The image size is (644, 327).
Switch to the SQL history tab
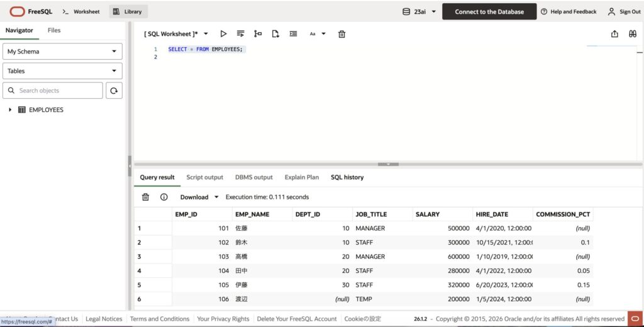click(347, 177)
